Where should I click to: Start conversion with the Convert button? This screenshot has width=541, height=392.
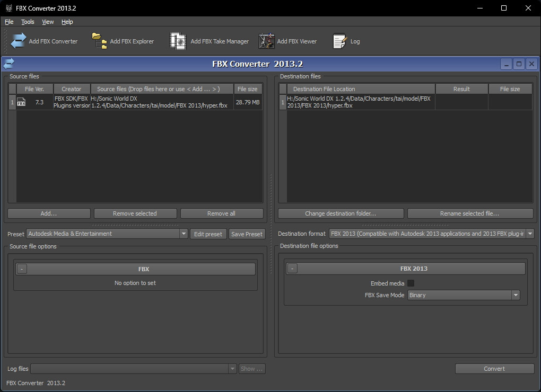click(x=494, y=369)
